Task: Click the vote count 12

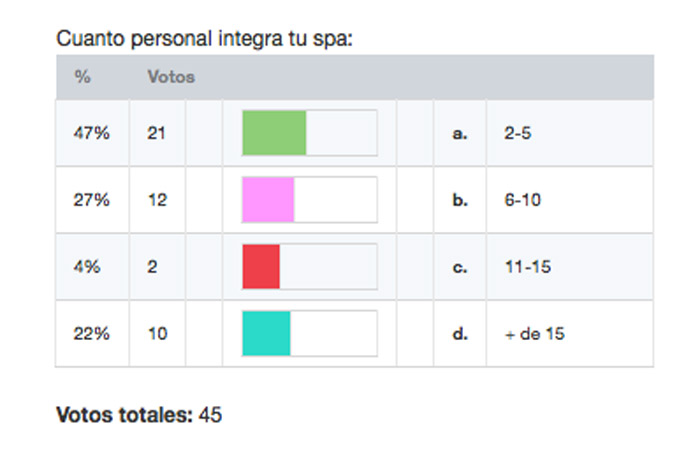Action: (157, 200)
